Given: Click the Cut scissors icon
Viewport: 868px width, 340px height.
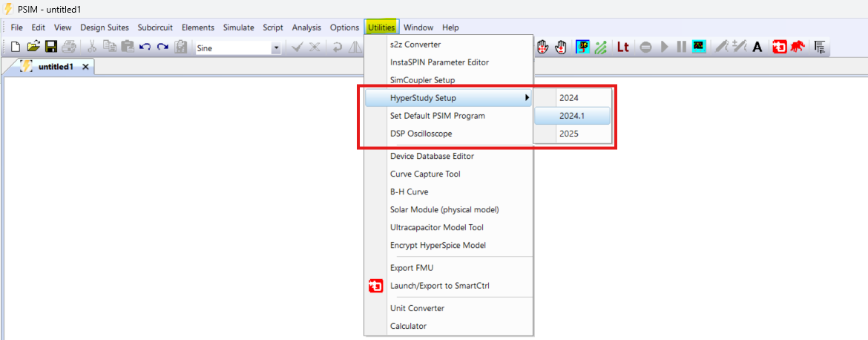Looking at the screenshot, I should (93, 48).
